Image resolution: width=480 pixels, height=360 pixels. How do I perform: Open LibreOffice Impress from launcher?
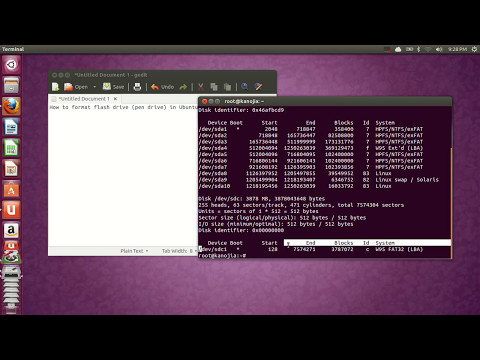click(x=11, y=168)
